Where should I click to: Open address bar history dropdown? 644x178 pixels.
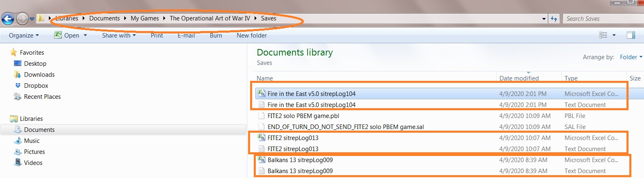[x=544, y=19]
